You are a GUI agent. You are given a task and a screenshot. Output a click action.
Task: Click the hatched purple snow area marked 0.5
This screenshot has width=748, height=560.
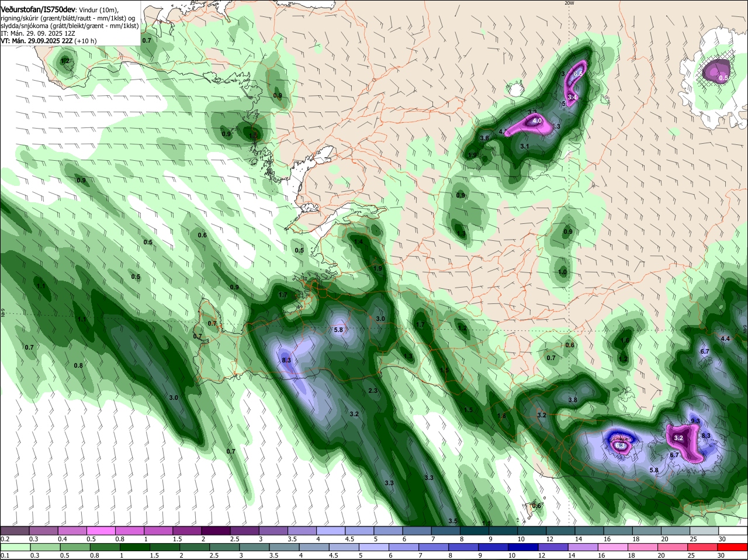(718, 71)
